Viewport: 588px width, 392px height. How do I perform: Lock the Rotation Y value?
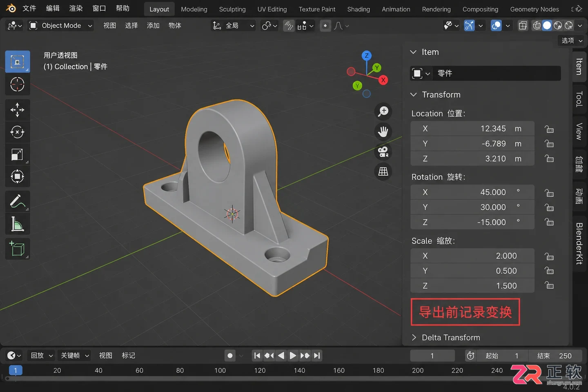tap(549, 207)
